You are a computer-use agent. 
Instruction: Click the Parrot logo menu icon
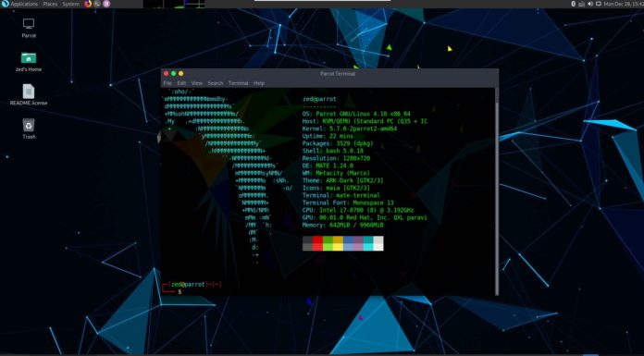click(x=5, y=4)
